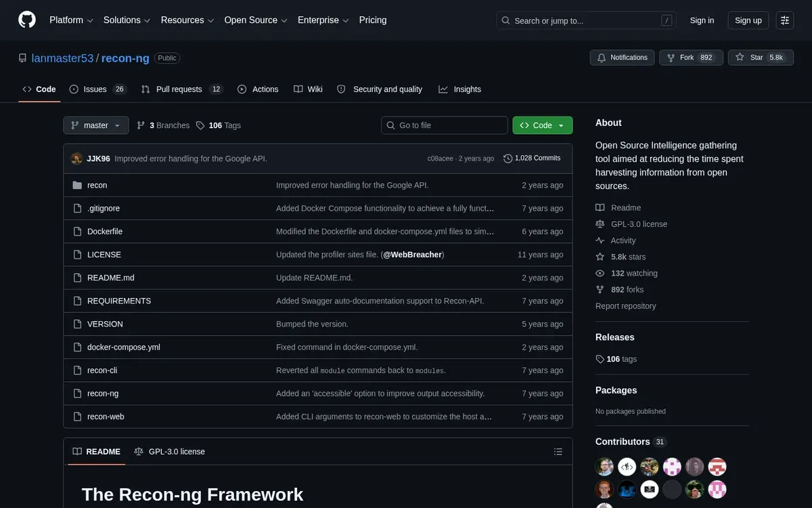This screenshot has height=508, width=812.
Task: Open the LICENSE file
Action: [104, 255]
